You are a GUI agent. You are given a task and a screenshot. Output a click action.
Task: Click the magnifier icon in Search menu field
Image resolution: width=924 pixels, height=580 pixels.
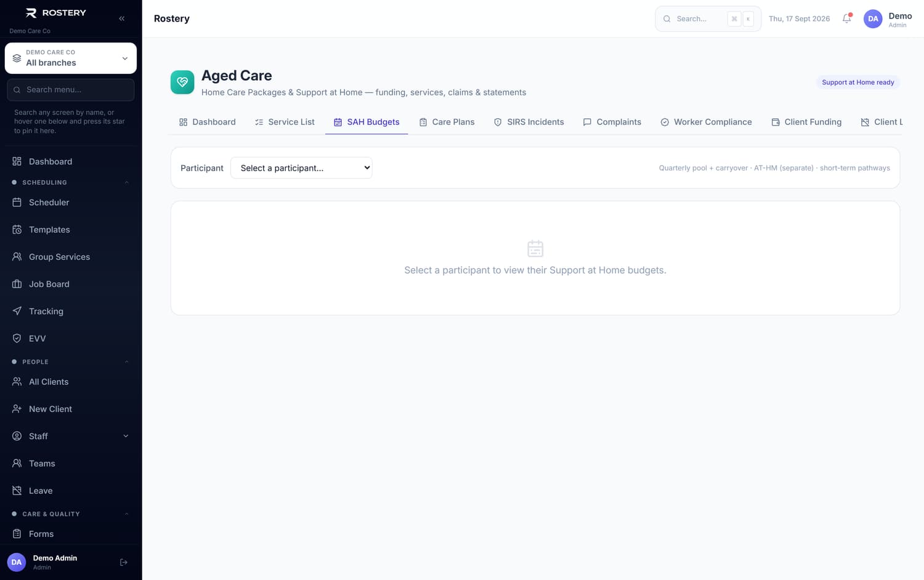pos(17,90)
